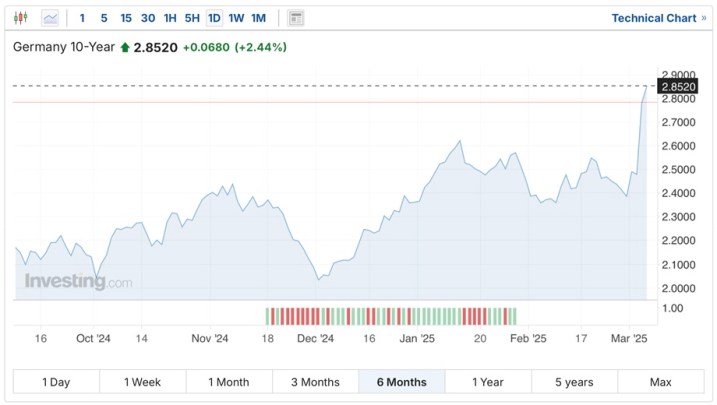Select the 5H interval
The image size is (717, 405).
pyautogui.click(x=192, y=18)
